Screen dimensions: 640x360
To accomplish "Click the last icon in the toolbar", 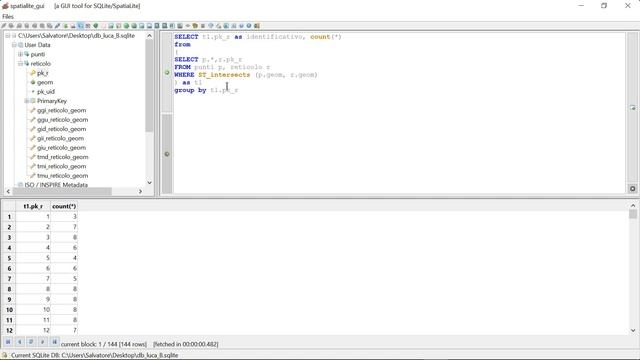I will click(x=257, y=26).
